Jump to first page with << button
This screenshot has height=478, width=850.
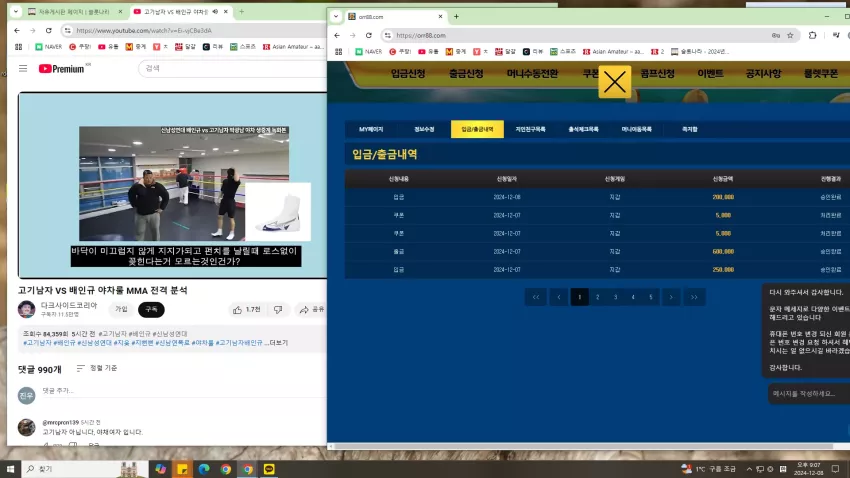(x=536, y=297)
